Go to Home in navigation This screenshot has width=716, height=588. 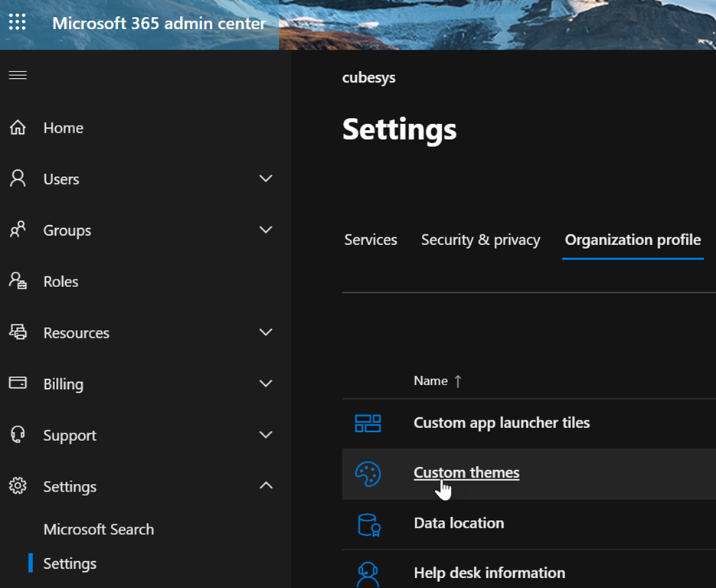(63, 128)
